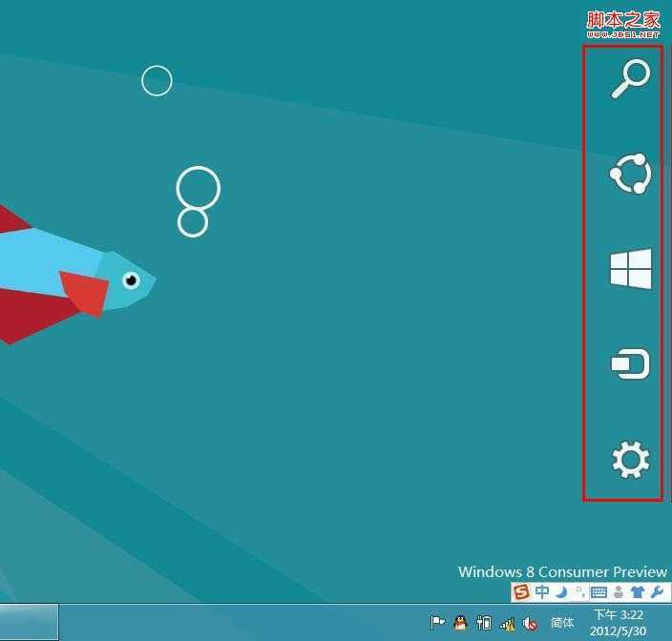
Task: Open the Settings gear charm
Action: pyautogui.click(x=630, y=460)
